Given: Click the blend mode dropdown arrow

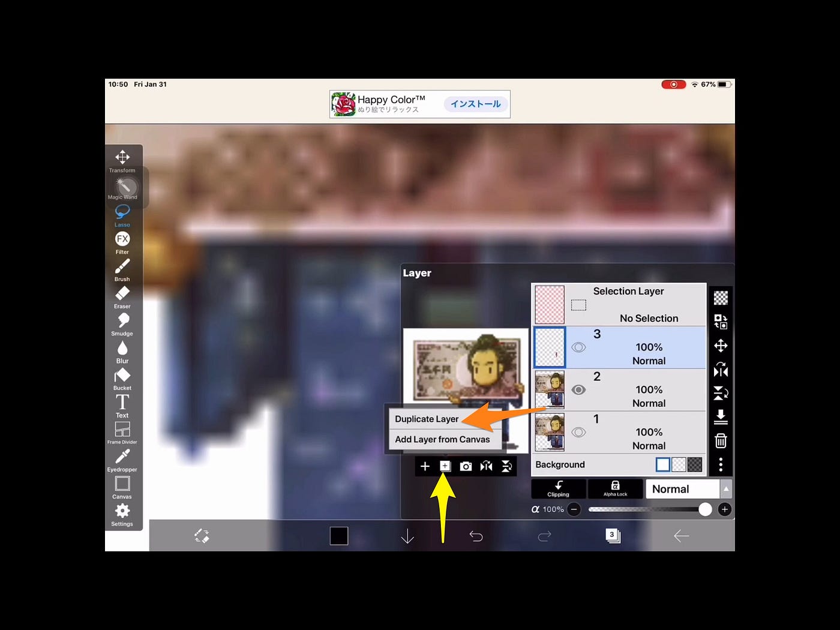Looking at the screenshot, I should (x=726, y=489).
